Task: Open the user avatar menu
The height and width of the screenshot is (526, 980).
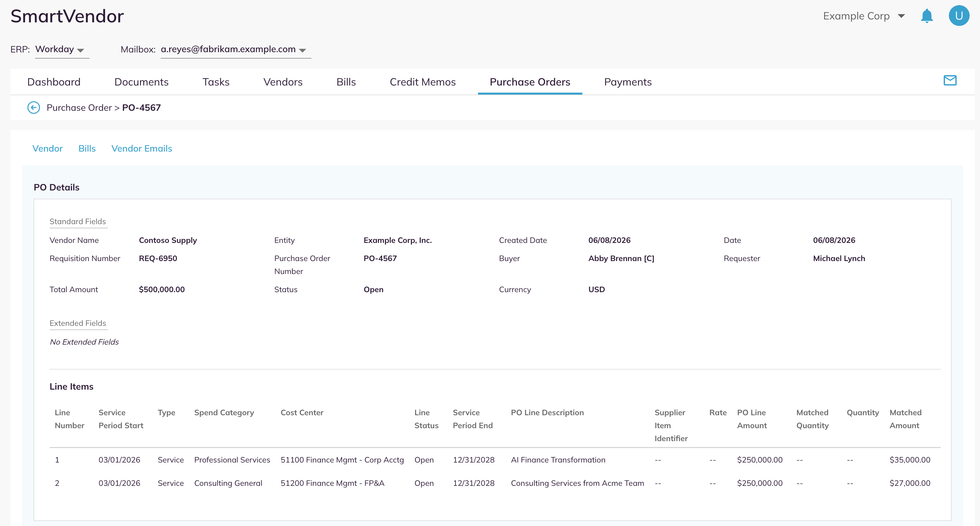Action: coord(959,16)
